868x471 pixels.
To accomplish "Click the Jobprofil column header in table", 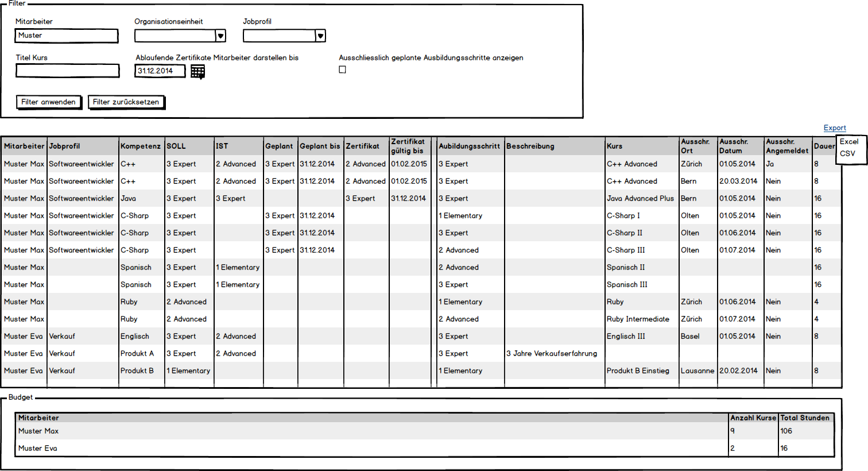I will [64, 146].
